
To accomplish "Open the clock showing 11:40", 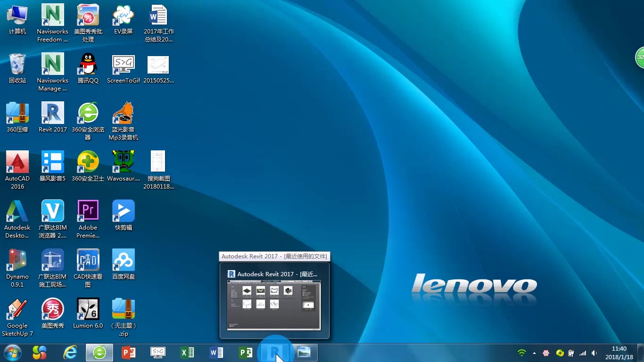I will pyautogui.click(x=619, y=353).
